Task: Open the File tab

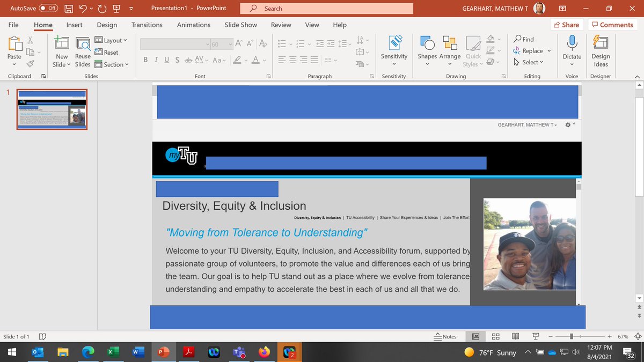Action: tap(13, 25)
